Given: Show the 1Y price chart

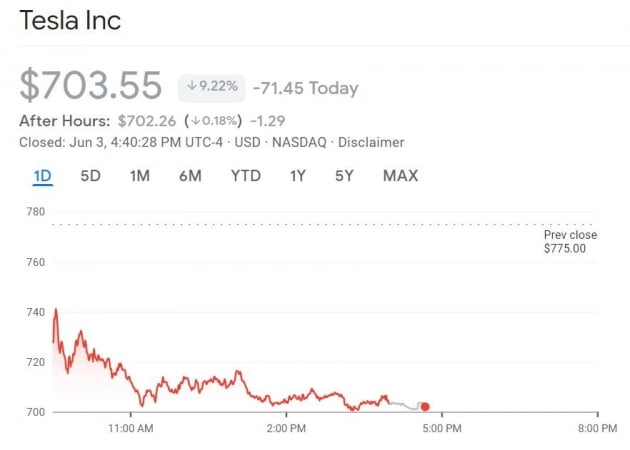Looking at the screenshot, I should click(x=298, y=176).
